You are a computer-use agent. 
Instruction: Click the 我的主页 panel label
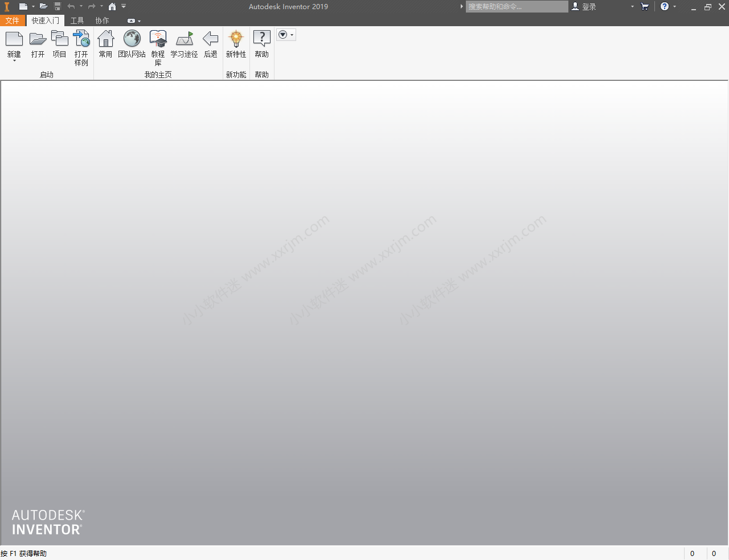158,75
